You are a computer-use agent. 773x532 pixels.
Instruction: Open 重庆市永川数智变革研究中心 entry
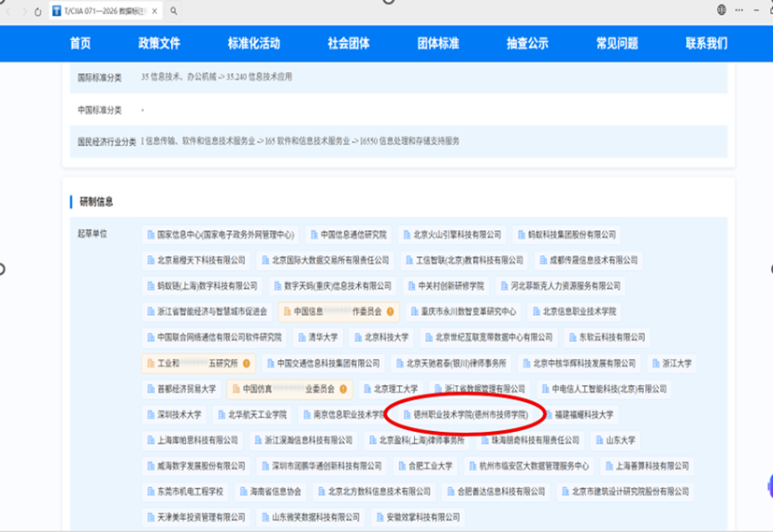point(464,311)
